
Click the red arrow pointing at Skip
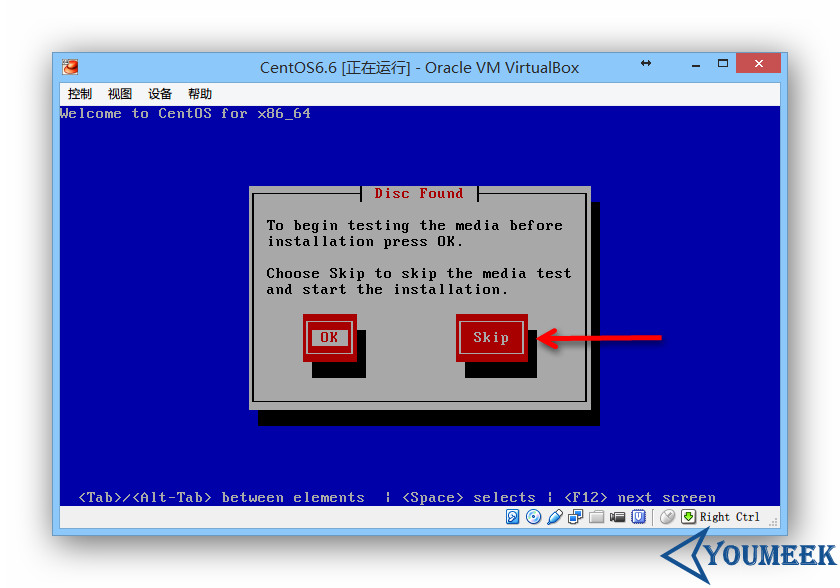[600, 338]
